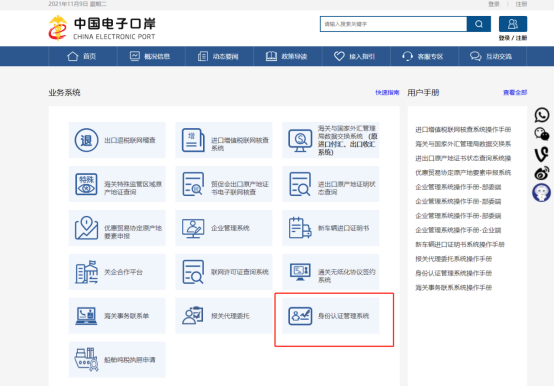Open the 客服专区 nav item

(x=424, y=56)
